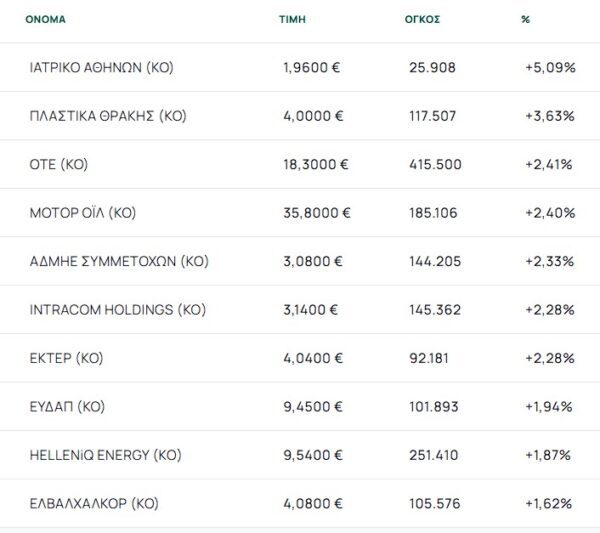The width and height of the screenshot is (600, 533).
Task: Click the ΕΚΤΕΡ (ΚΟ) stock name
Action: click(x=67, y=358)
